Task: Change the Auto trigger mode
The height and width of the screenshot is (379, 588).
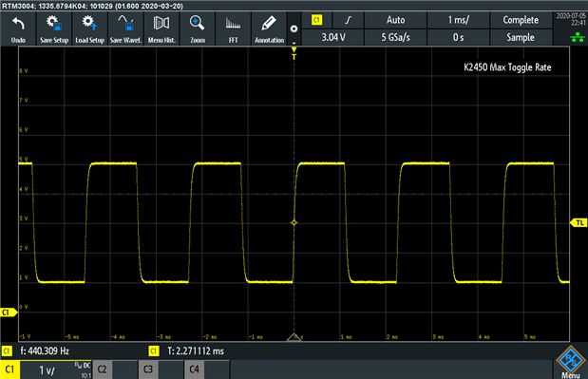Action: 395,20
